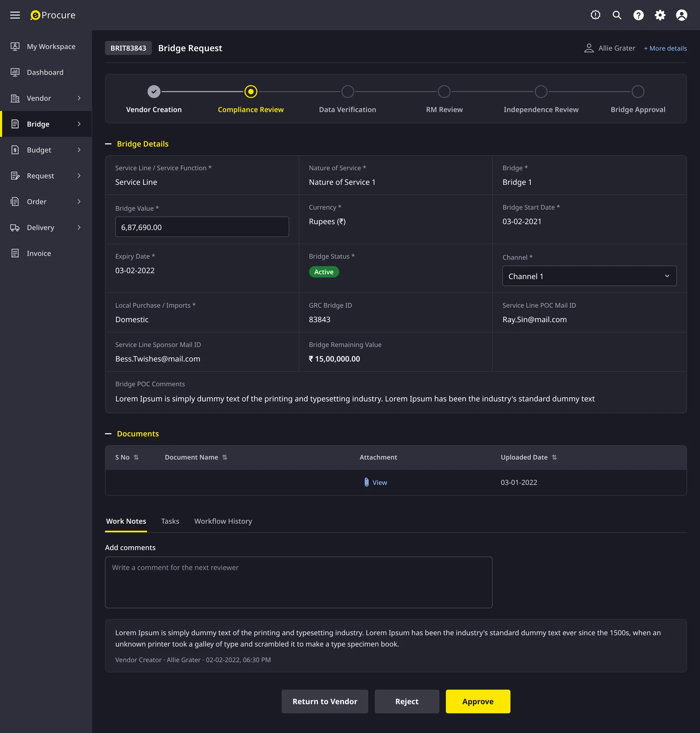Click the My Workspace sidebar icon
700x733 pixels.
pyautogui.click(x=15, y=47)
